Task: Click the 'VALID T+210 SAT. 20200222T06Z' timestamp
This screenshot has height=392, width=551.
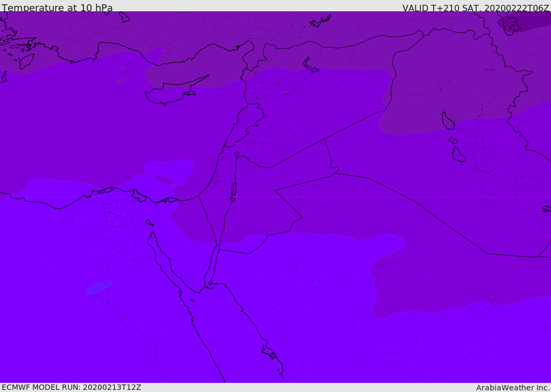Action: click(x=476, y=8)
